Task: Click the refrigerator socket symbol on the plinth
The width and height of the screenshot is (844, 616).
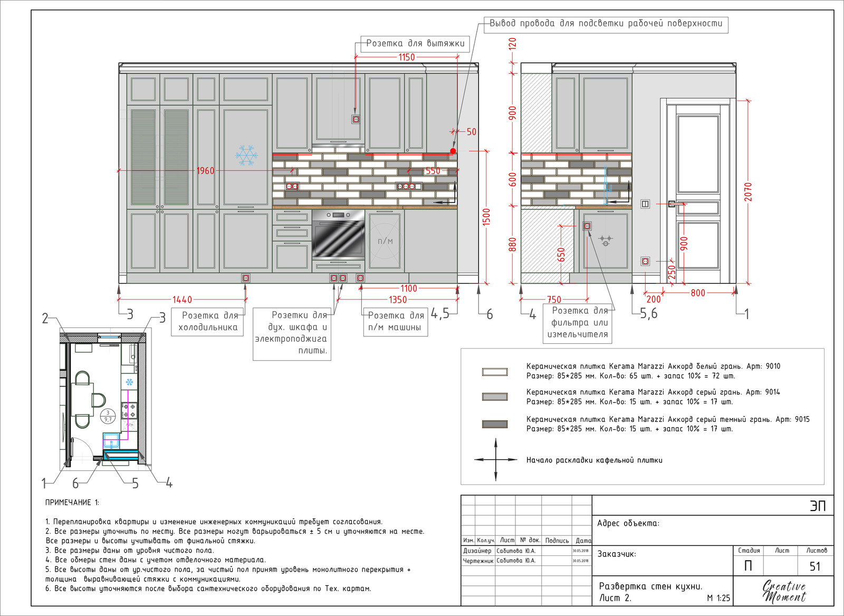Action: tap(246, 278)
